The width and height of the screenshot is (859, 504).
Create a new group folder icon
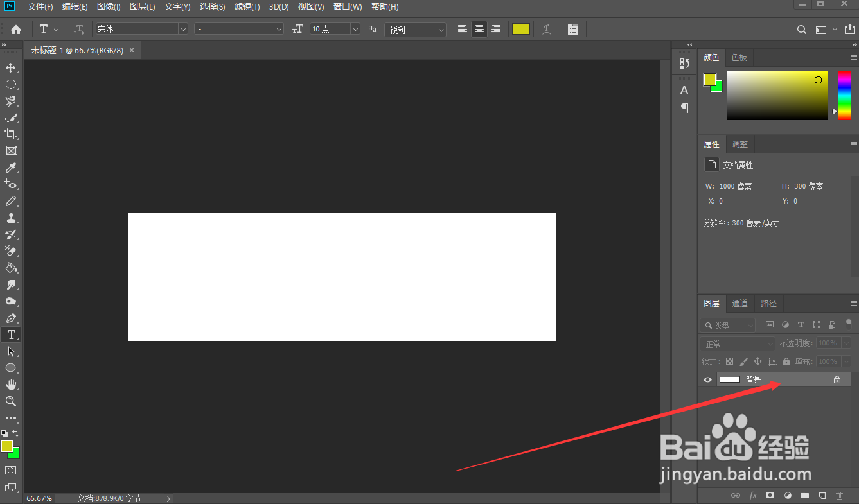coord(804,496)
